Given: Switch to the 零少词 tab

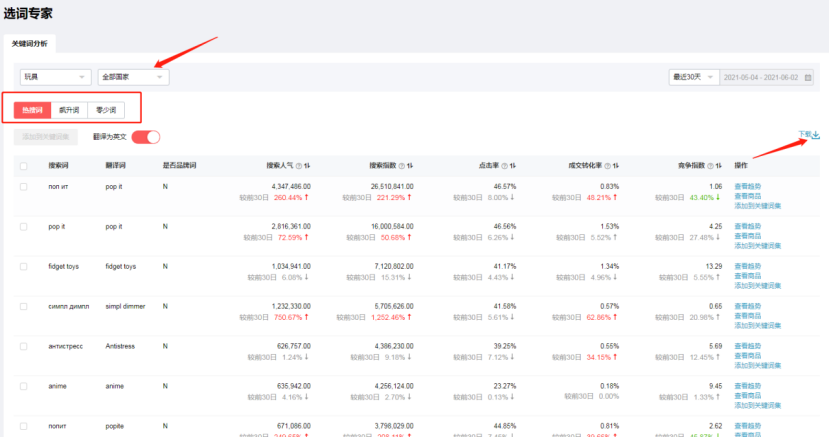Looking at the screenshot, I should pos(104,110).
